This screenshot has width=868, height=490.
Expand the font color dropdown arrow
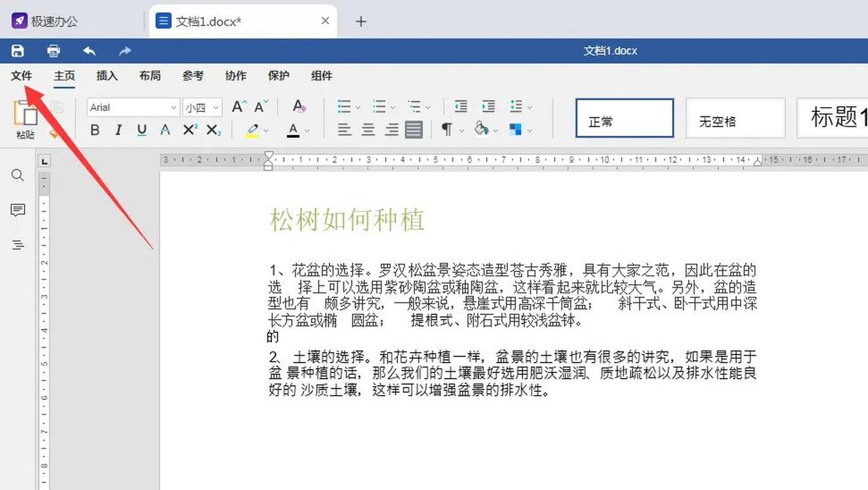[x=307, y=130]
